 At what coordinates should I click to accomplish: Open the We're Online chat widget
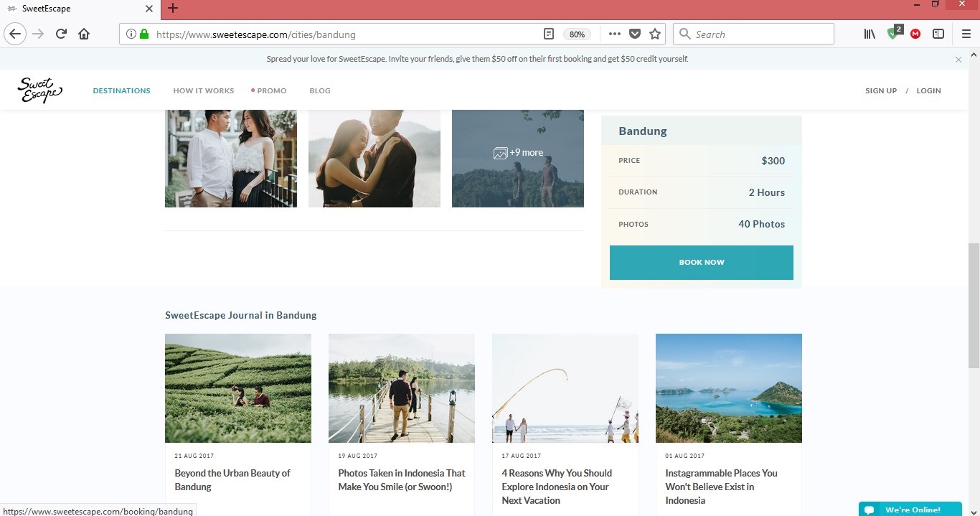(x=910, y=510)
